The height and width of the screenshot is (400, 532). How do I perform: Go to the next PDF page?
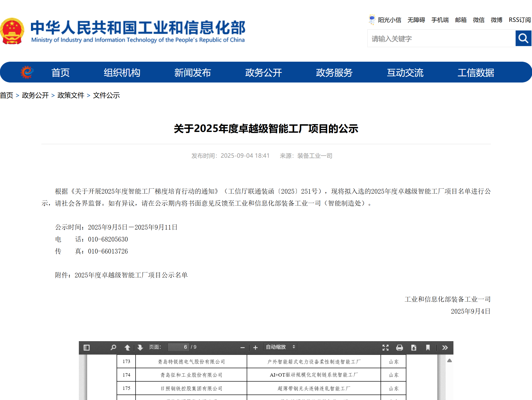[x=140, y=347]
